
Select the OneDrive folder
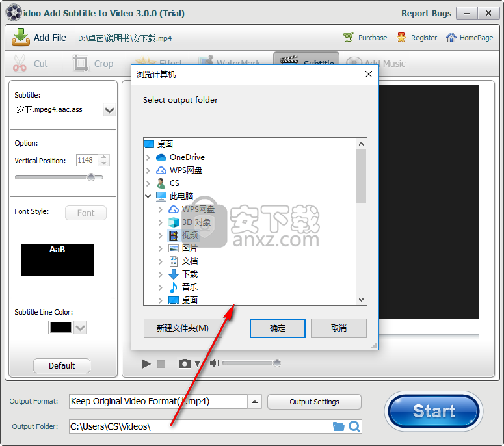(x=187, y=157)
